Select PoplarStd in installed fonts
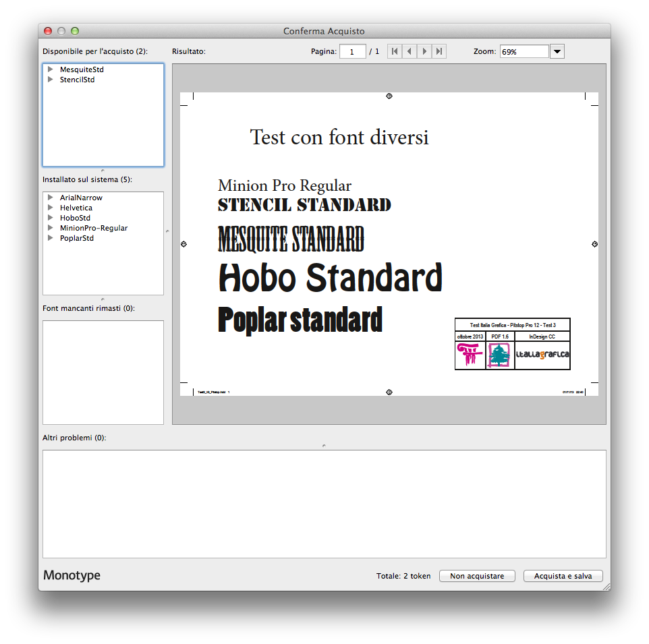 point(77,238)
